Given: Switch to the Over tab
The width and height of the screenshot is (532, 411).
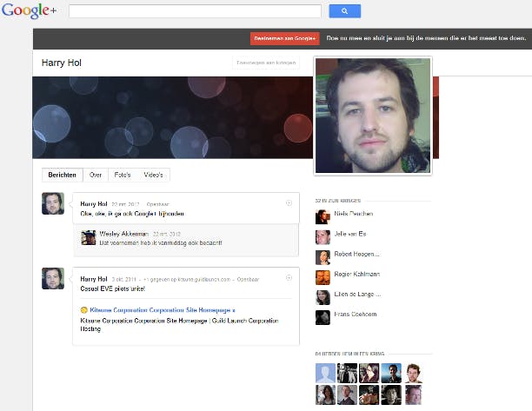Looking at the screenshot, I should pyautogui.click(x=96, y=175).
